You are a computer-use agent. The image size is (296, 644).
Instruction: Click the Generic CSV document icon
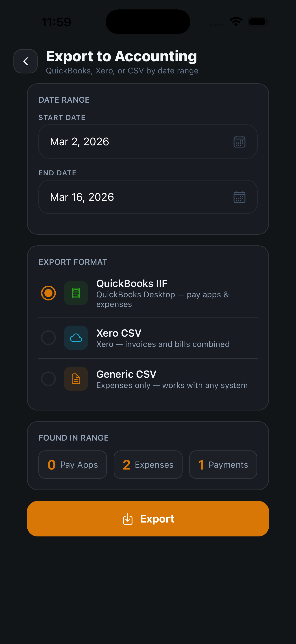pyautogui.click(x=76, y=379)
